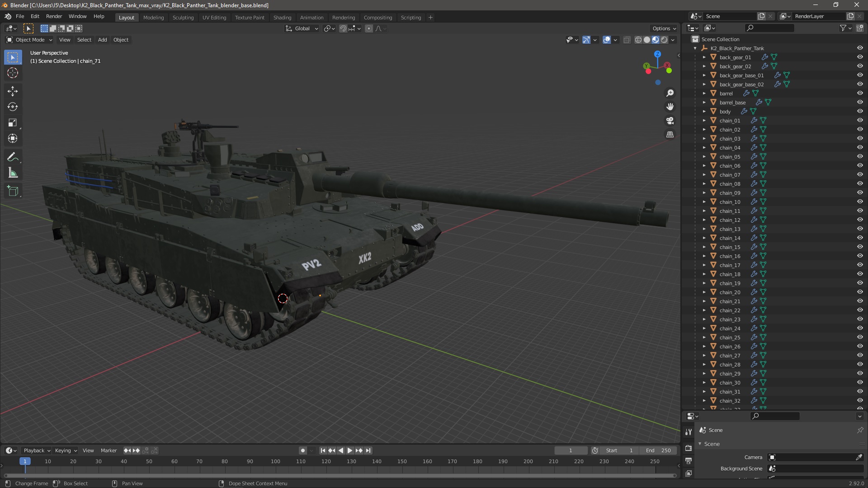Screen dimensions: 868x488
Task: Click the viewport zoom magnifier icon
Action: coord(670,93)
